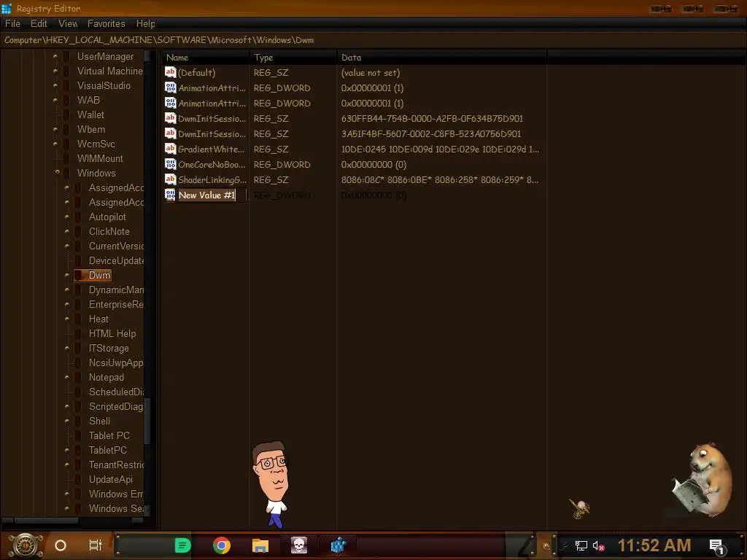Open the File menu
747x560 pixels.
[x=12, y=23]
